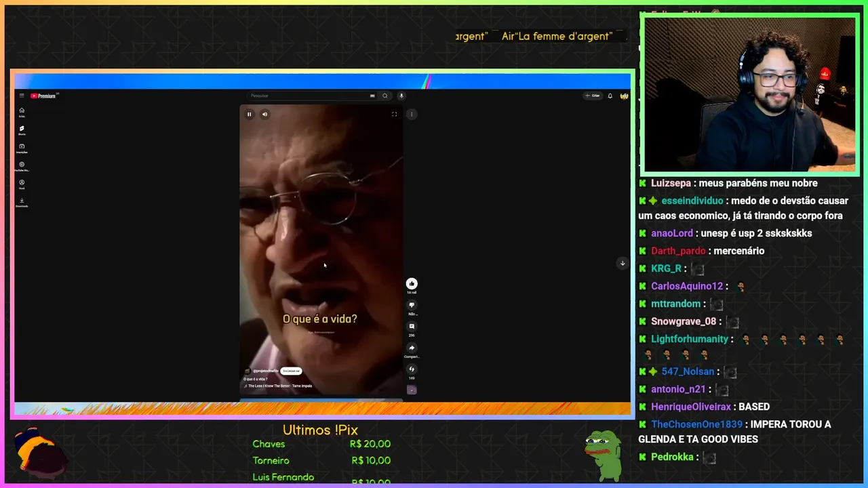Enter fullscreen on the Short
Viewport: 868px width, 488px height.
[x=394, y=114]
